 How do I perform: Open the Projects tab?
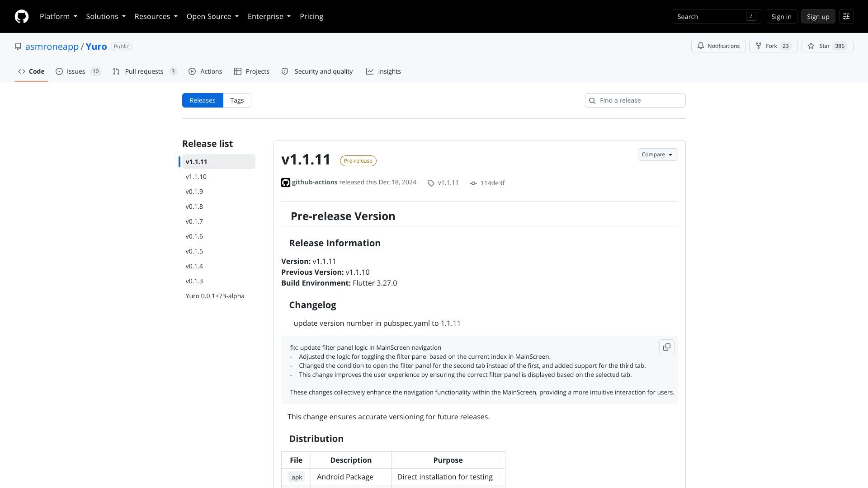[x=252, y=71]
